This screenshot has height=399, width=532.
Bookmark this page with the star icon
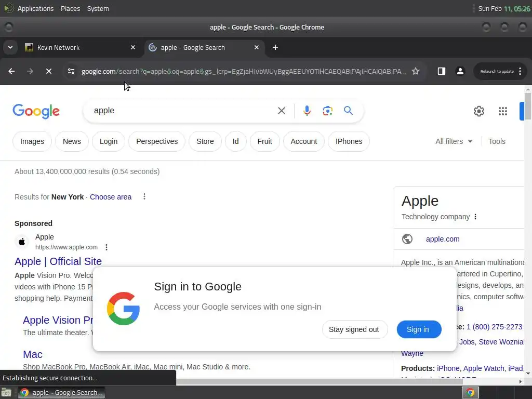click(415, 71)
